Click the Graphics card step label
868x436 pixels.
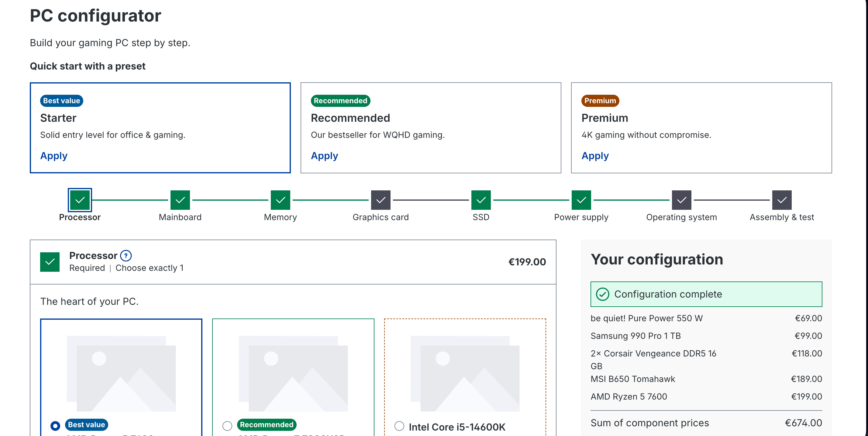coord(381,217)
